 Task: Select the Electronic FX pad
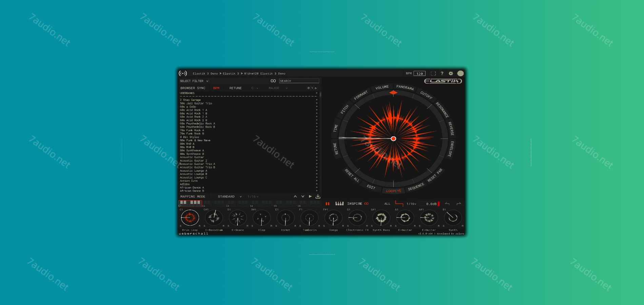click(x=357, y=218)
